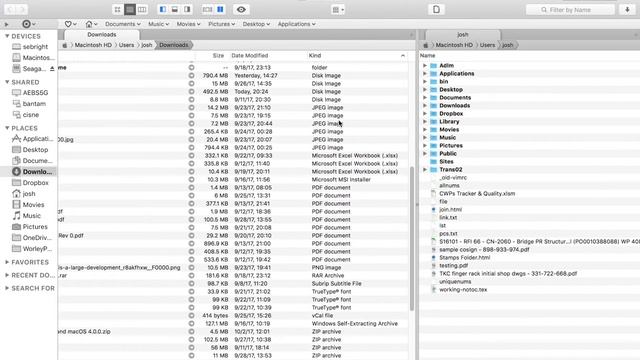This screenshot has width=640, height=360.
Task: Select CWPs Tracker & Quality.xlsm file
Action: pos(477,193)
